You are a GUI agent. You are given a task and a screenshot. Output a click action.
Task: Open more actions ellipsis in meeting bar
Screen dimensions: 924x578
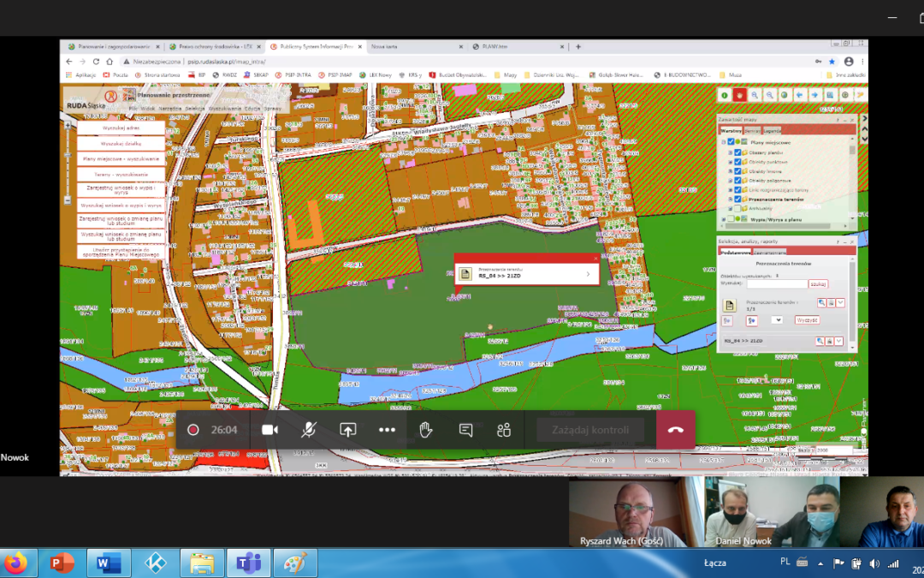click(387, 430)
